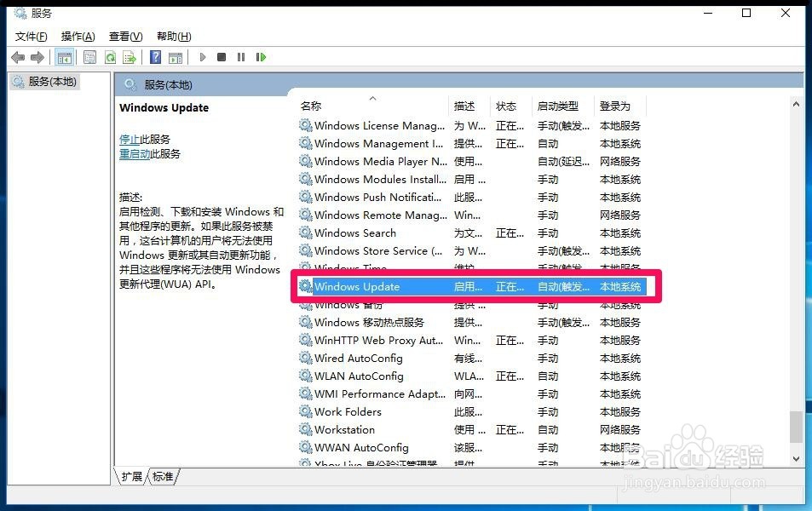Click the Start Service play icon
This screenshot has width=812, height=511.
[203, 57]
